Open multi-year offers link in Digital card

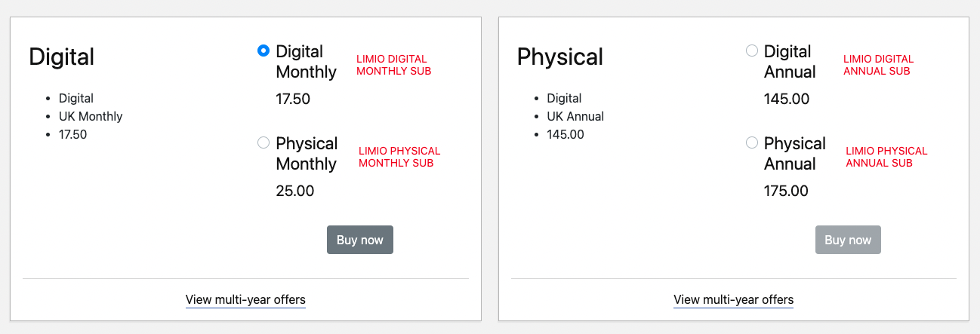coord(245,300)
